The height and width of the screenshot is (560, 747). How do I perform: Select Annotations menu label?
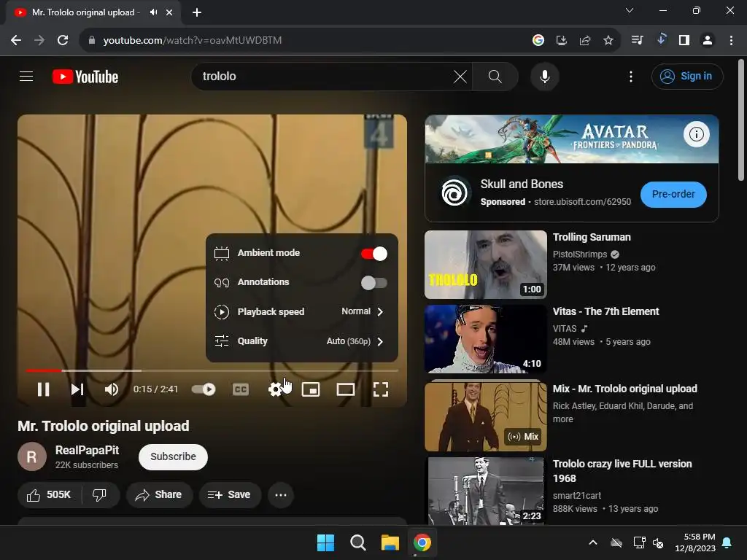263,282
